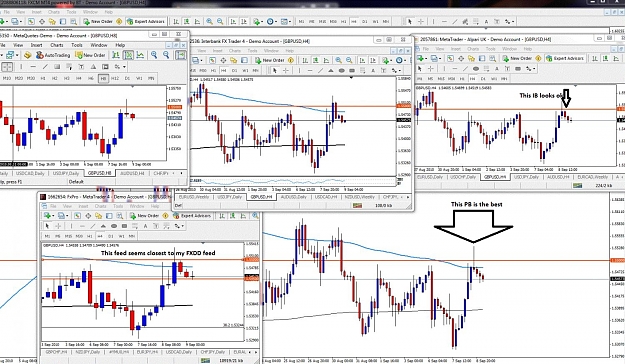Open arrows dropdown in MetaQuotes drawing toolbar
Image resolution: width=625 pixels, height=364 pixels.
(x=124, y=67)
